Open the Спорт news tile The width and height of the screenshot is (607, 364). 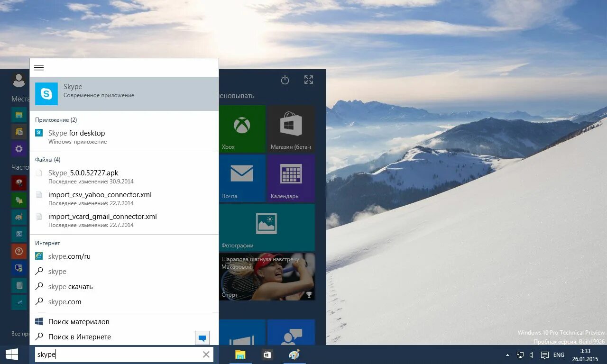coord(267,277)
